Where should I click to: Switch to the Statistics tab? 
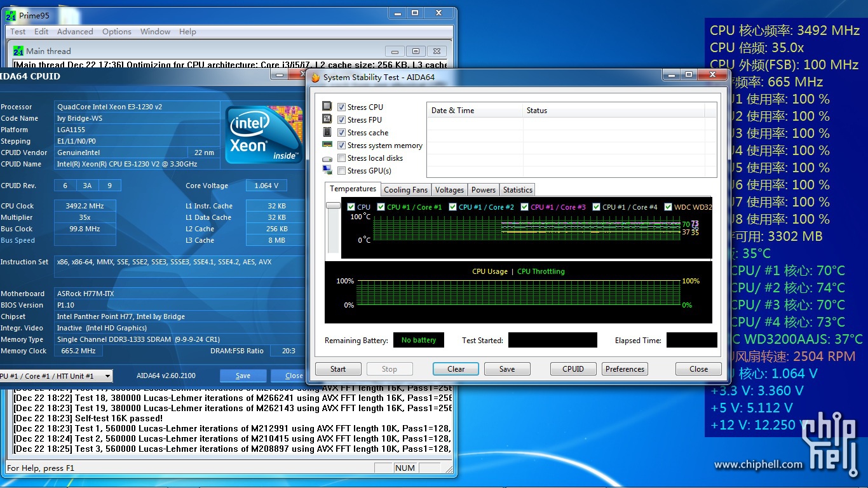coord(518,190)
